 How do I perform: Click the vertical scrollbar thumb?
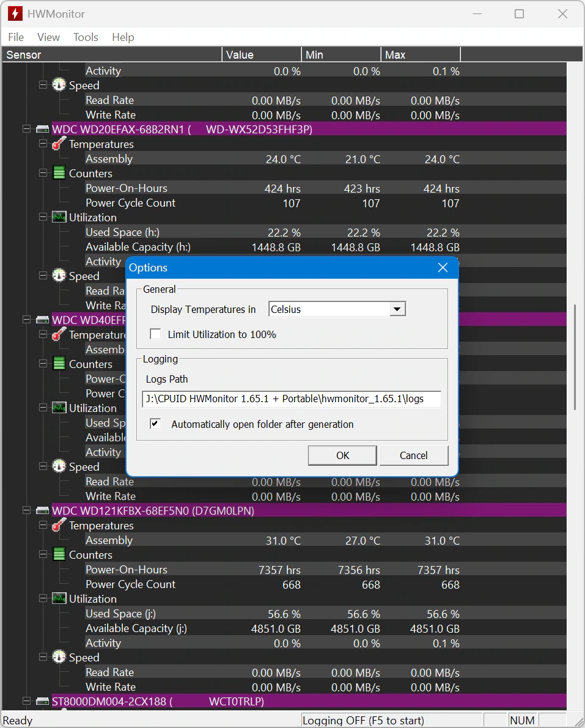click(x=575, y=357)
